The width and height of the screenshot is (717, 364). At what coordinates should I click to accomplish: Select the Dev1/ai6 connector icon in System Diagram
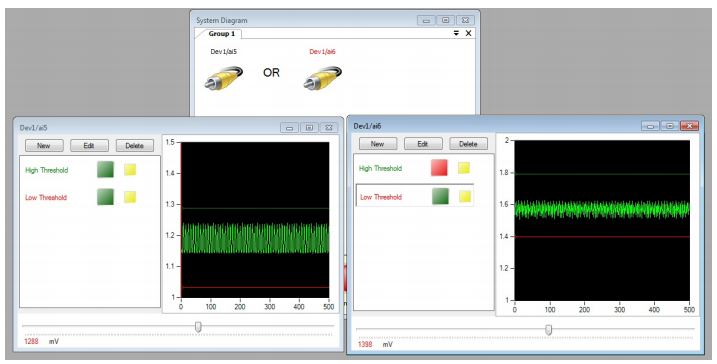[322, 78]
